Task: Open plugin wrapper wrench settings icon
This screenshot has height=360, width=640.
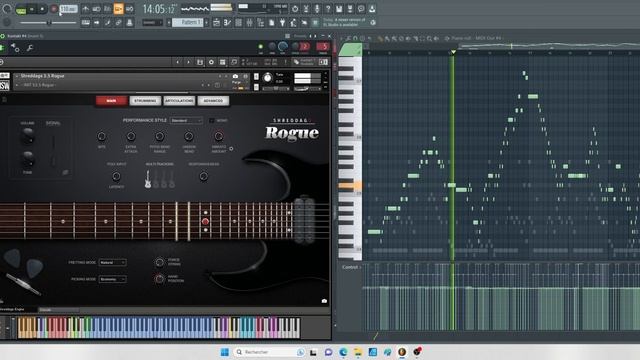Action: 30,48
